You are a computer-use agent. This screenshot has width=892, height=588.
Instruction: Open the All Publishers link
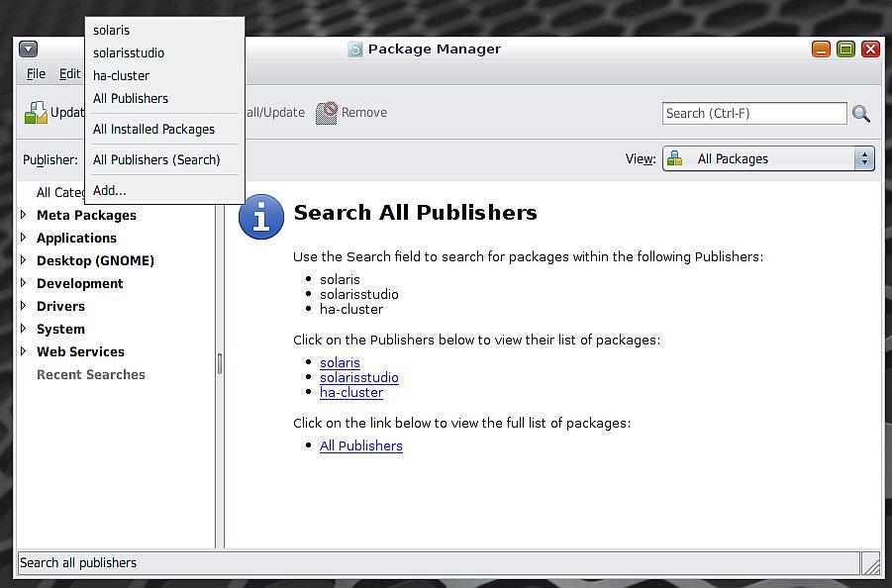pos(360,445)
